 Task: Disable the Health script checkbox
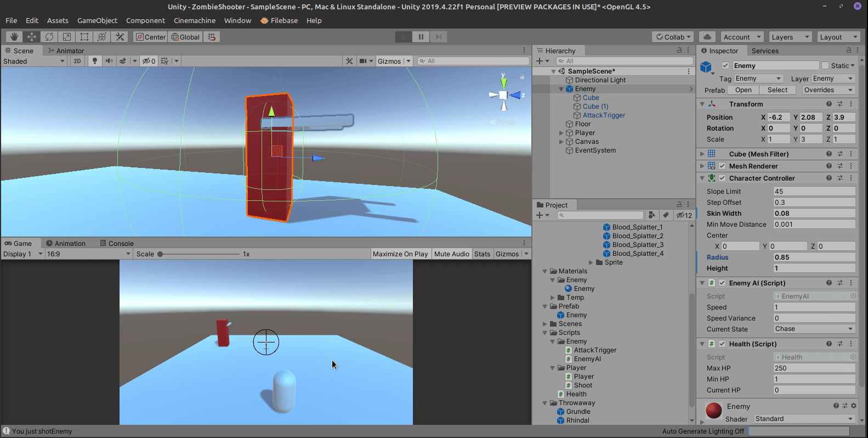[x=722, y=344]
